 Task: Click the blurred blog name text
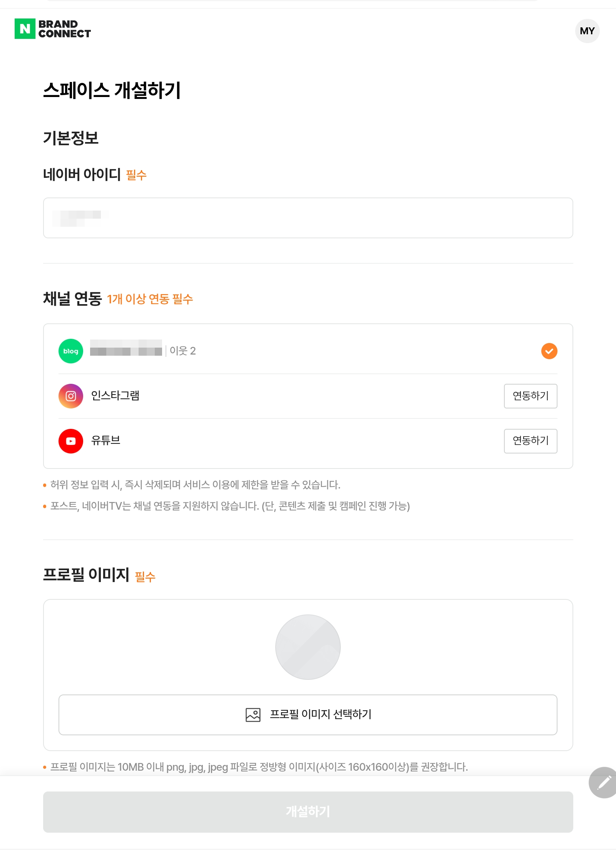coord(126,348)
